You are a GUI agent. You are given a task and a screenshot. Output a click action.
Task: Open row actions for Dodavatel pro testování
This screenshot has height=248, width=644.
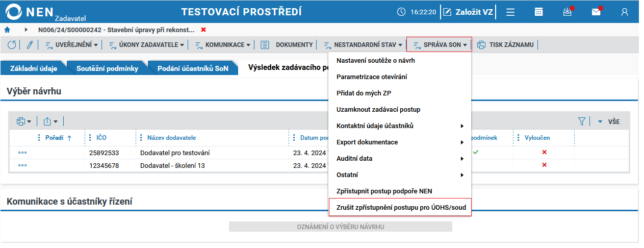click(22, 153)
